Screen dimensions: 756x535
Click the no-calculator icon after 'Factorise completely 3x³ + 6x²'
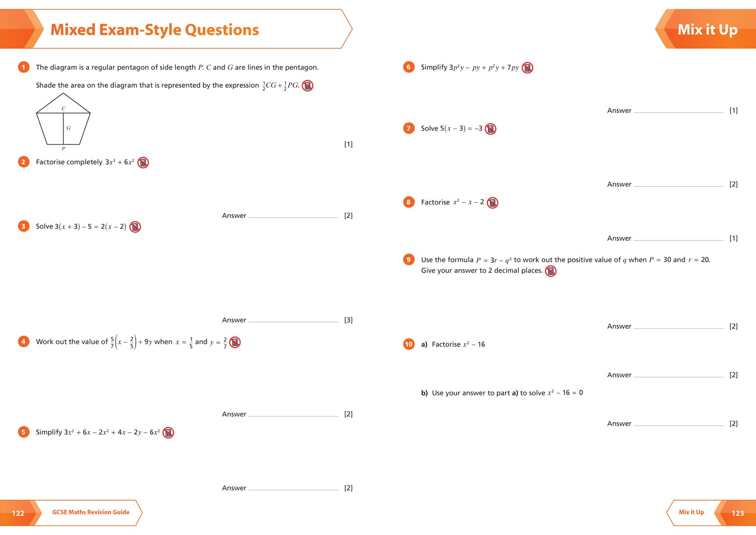[x=143, y=162]
